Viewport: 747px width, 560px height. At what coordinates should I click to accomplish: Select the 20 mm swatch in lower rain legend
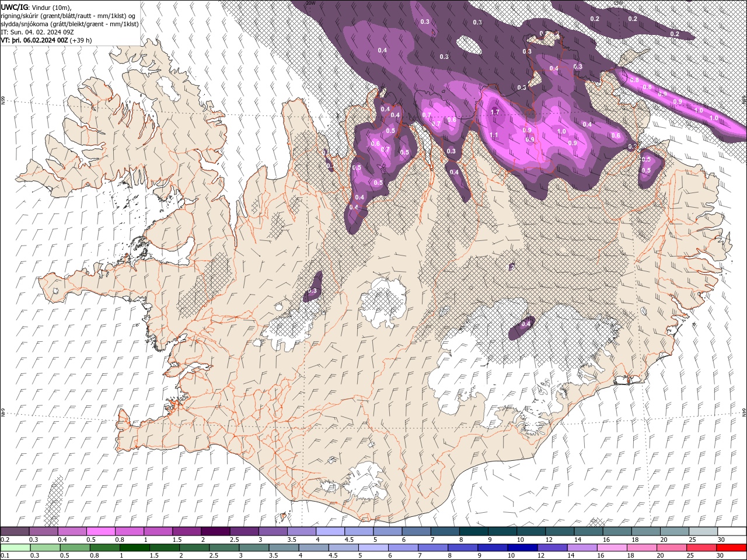point(671,547)
